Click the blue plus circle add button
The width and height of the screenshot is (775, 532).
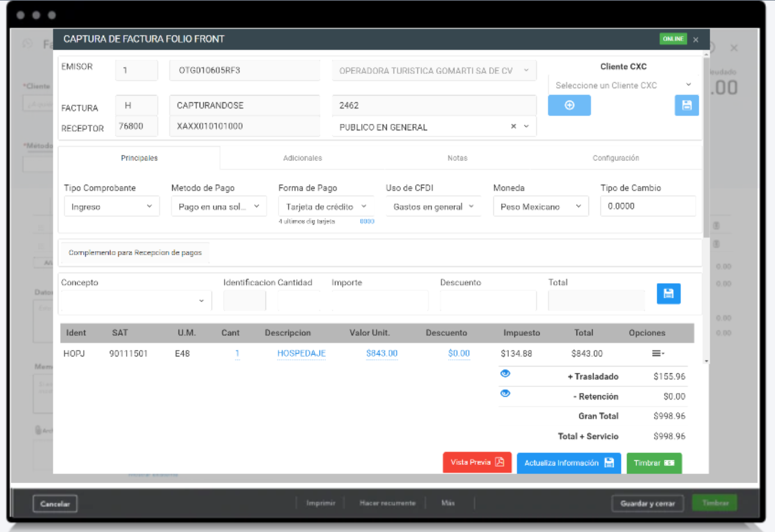click(569, 106)
